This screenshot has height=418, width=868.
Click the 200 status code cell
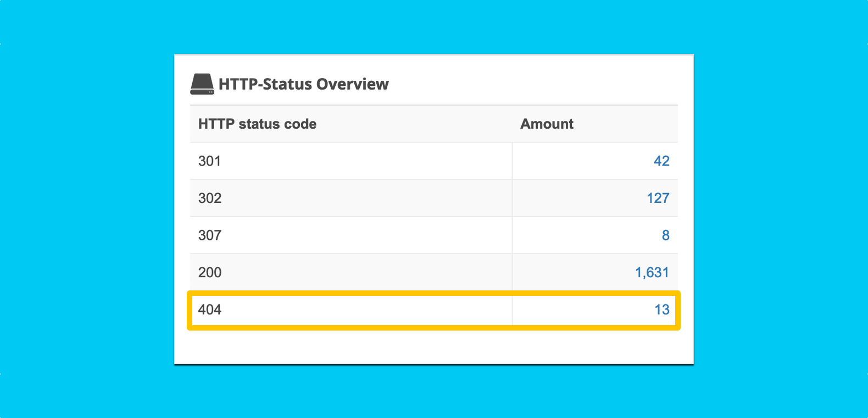pyautogui.click(x=210, y=272)
